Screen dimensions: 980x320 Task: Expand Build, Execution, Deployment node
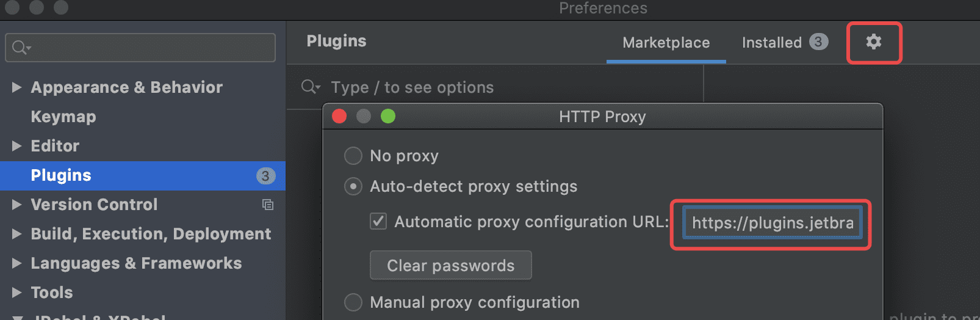[16, 234]
